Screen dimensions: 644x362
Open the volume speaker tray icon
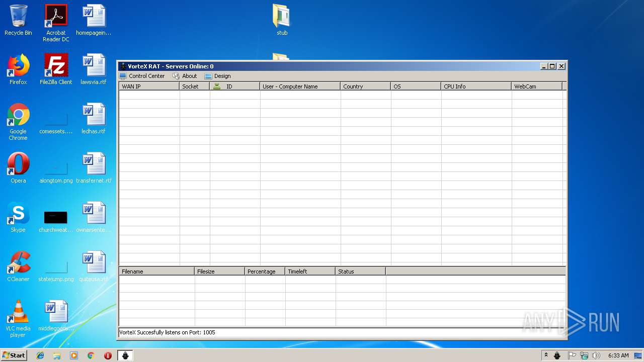[596, 355]
